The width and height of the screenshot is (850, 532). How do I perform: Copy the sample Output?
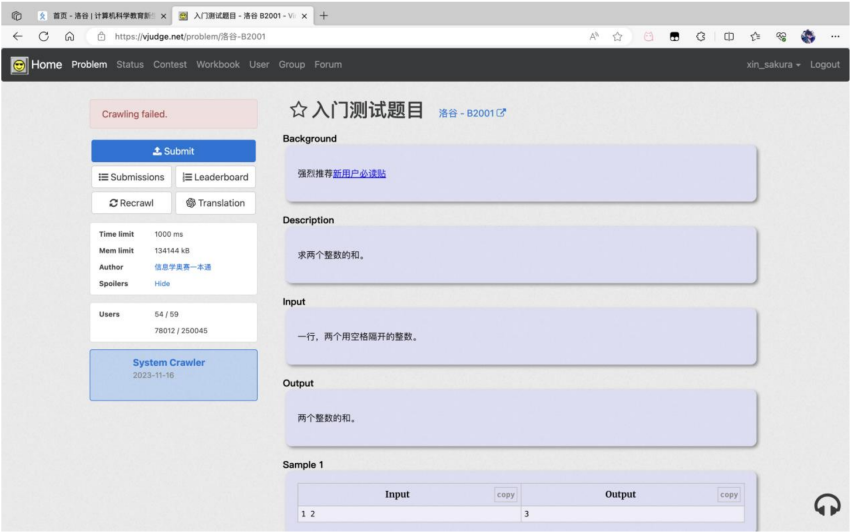729,495
